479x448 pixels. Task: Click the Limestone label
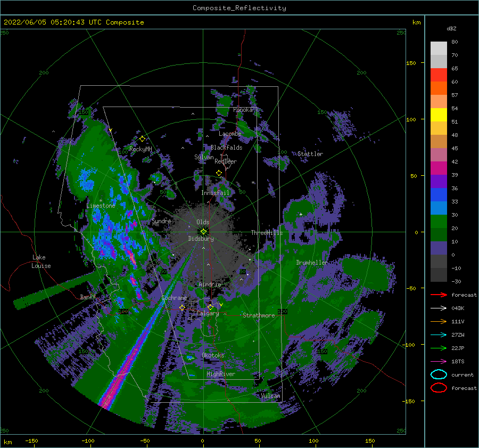click(101, 206)
